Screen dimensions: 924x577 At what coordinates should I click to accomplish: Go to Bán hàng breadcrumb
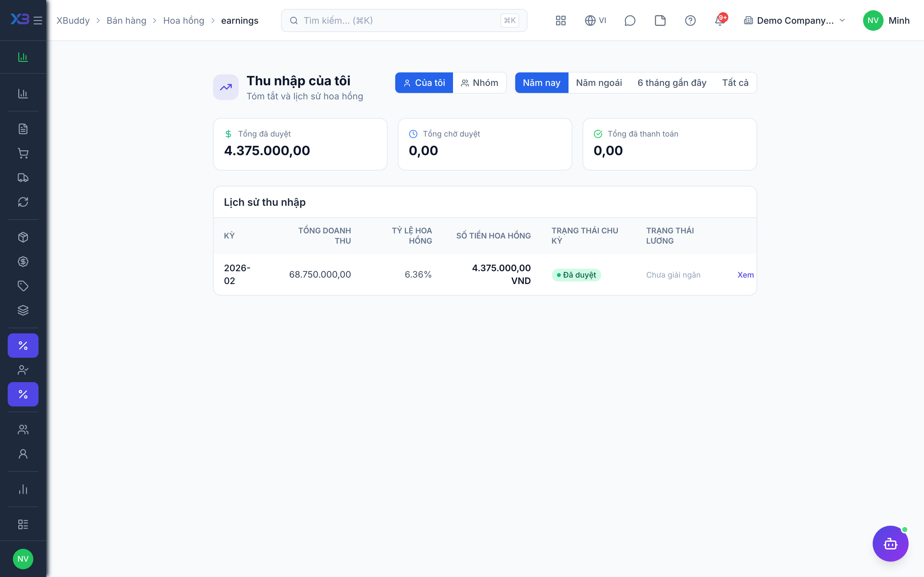[x=126, y=21]
